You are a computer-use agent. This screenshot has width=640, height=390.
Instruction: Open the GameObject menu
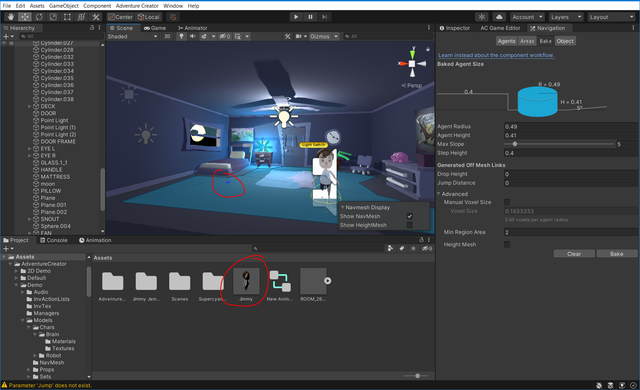pyautogui.click(x=64, y=6)
